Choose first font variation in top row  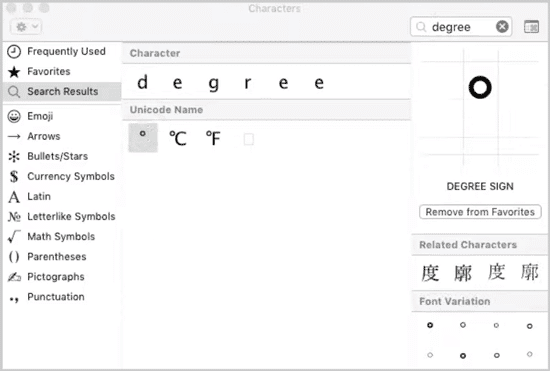[430, 325]
